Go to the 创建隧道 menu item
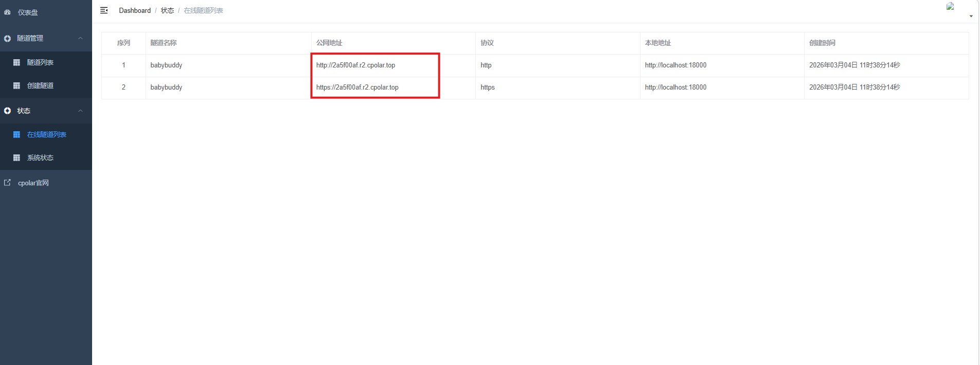Screen dimensions: 980x365 click(40, 85)
